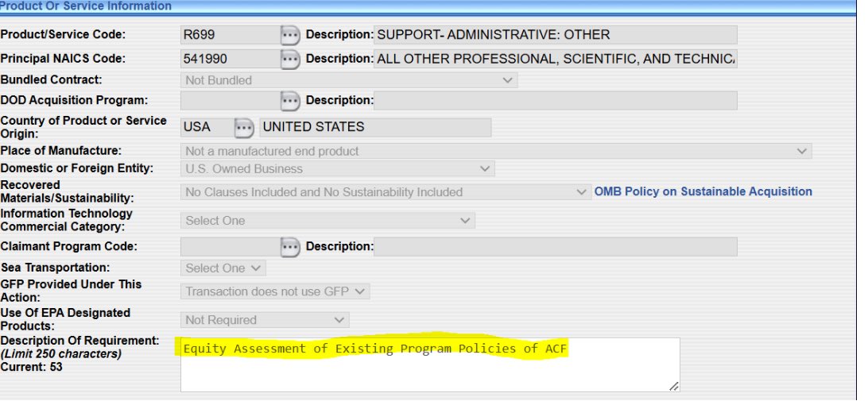The width and height of the screenshot is (868, 401).
Task: Click the Product/Service Code field R699
Action: pos(229,35)
